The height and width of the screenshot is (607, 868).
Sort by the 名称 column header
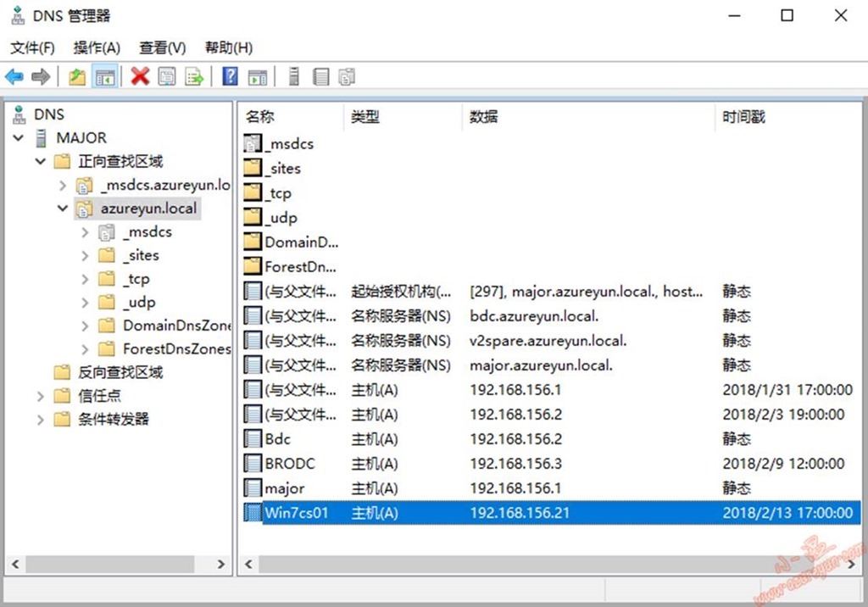(x=292, y=117)
